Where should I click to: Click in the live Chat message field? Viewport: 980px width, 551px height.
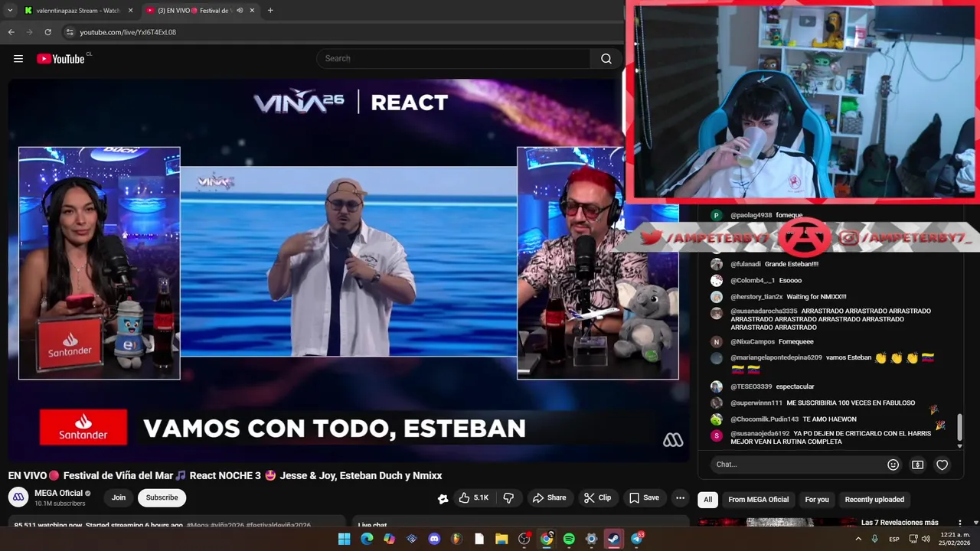point(796,465)
